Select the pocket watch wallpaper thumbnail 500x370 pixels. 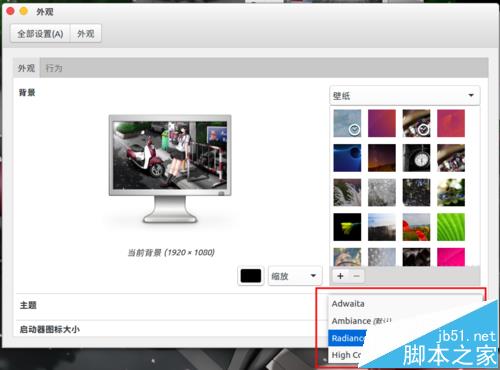coord(416,158)
